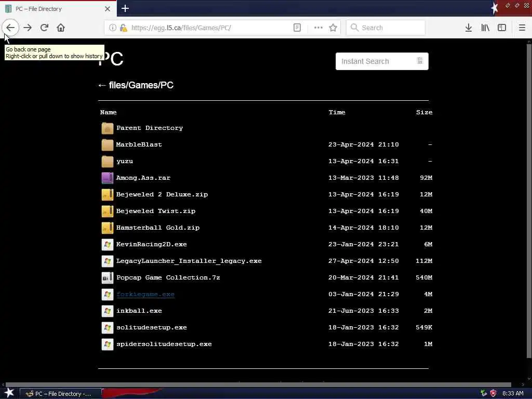This screenshot has height=399, width=532.
Task: Open the yuzu folder
Action: coord(125,161)
